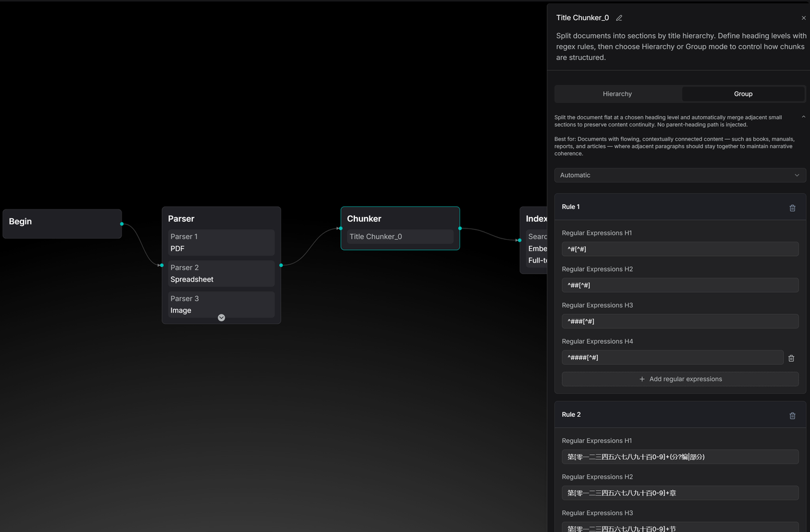
Task: Focus the Rule 1 H3 regex field
Action: coord(680,321)
